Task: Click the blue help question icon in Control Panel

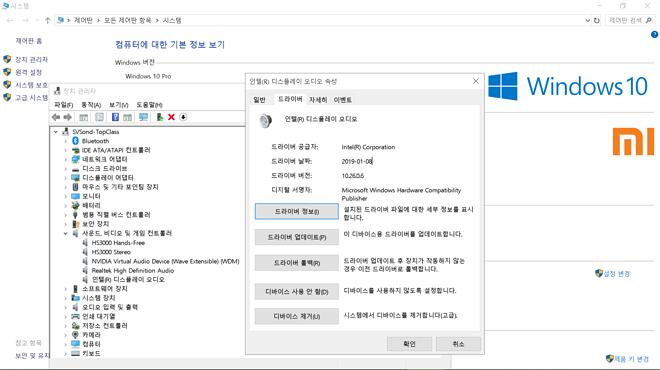Action: [655, 35]
